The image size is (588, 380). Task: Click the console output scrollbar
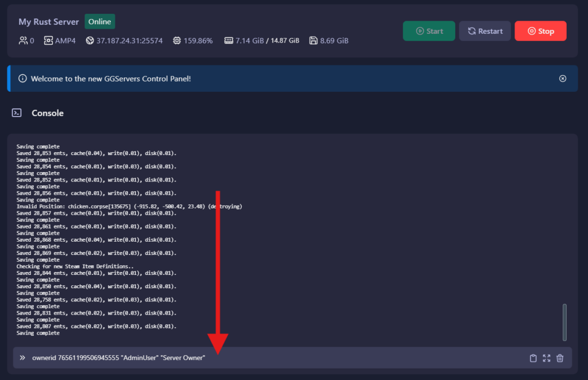coord(564,322)
